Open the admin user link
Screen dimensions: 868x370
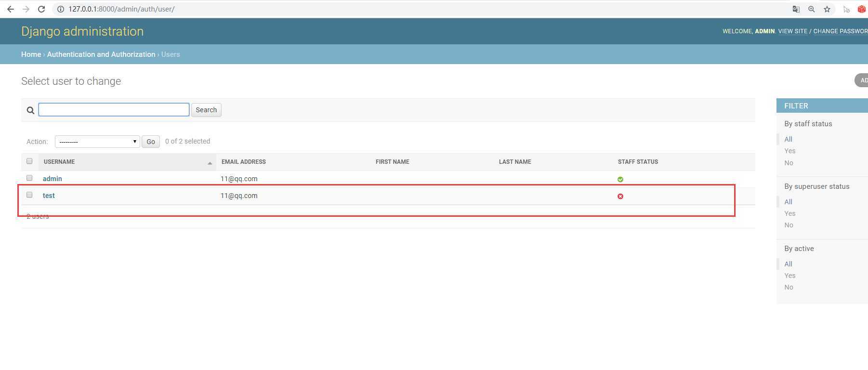pyautogui.click(x=53, y=179)
